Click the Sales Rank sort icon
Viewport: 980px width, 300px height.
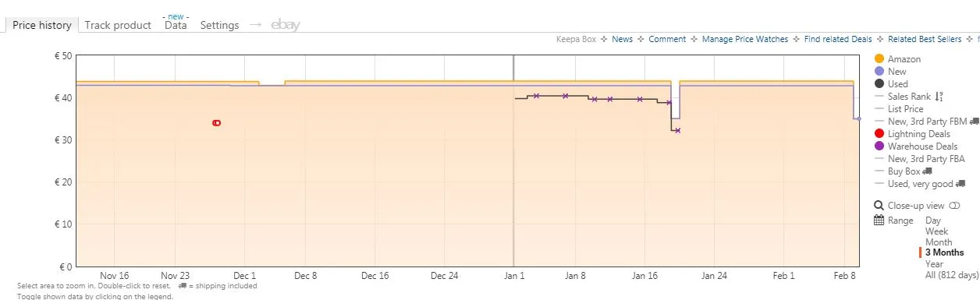tap(939, 97)
